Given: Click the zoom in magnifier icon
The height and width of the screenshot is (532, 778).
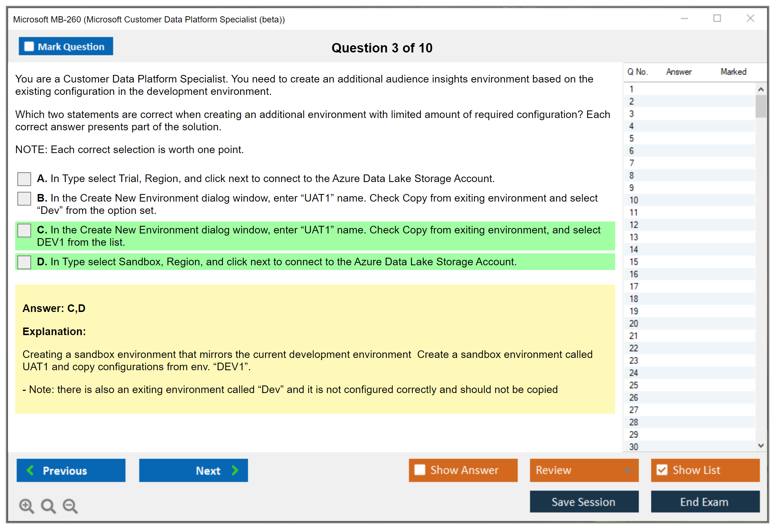Looking at the screenshot, I should pyautogui.click(x=26, y=506).
